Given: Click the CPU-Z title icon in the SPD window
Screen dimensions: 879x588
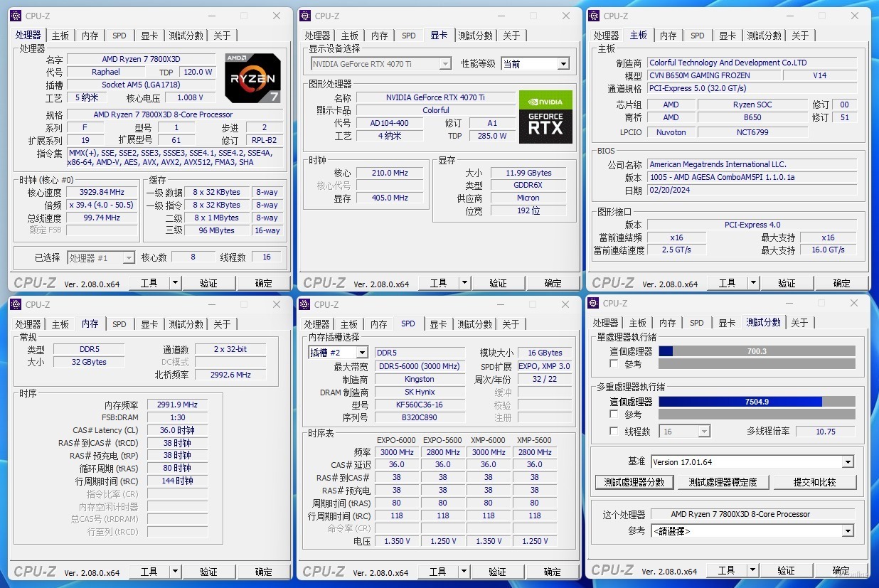Looking at the screenshot, I should [x=305, y=304].
